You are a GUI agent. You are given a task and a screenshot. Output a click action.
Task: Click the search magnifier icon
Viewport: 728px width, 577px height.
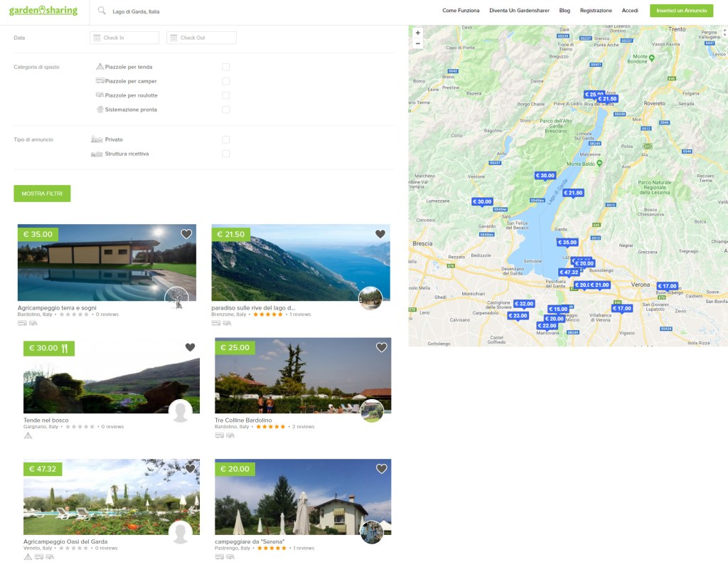click(x=102, y=11)
